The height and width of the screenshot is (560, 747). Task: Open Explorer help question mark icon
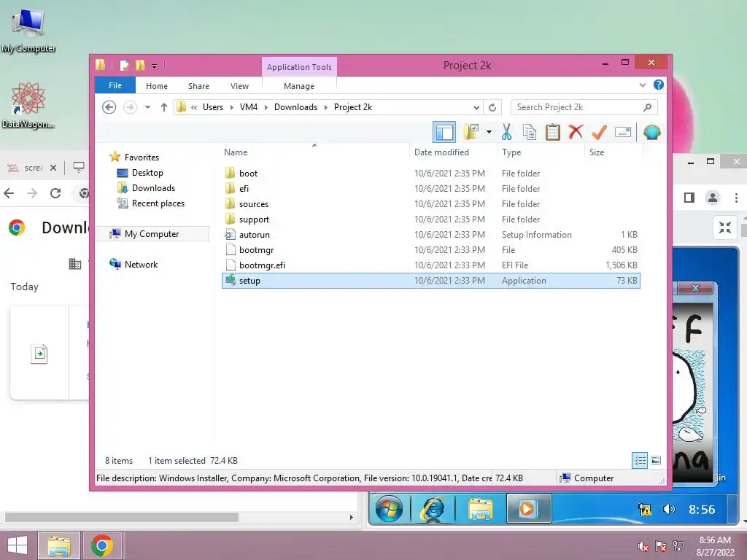click(x=659, y=85)
